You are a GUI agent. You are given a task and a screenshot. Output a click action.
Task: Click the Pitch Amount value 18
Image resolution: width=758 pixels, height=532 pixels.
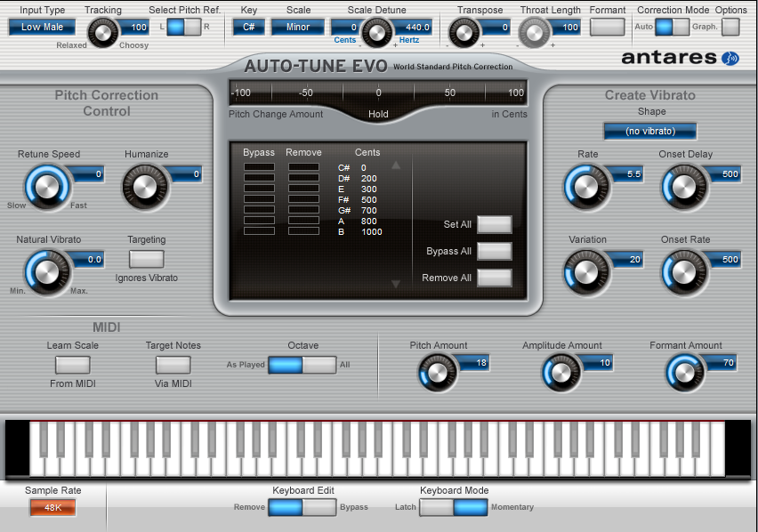[x=473, y=362]
